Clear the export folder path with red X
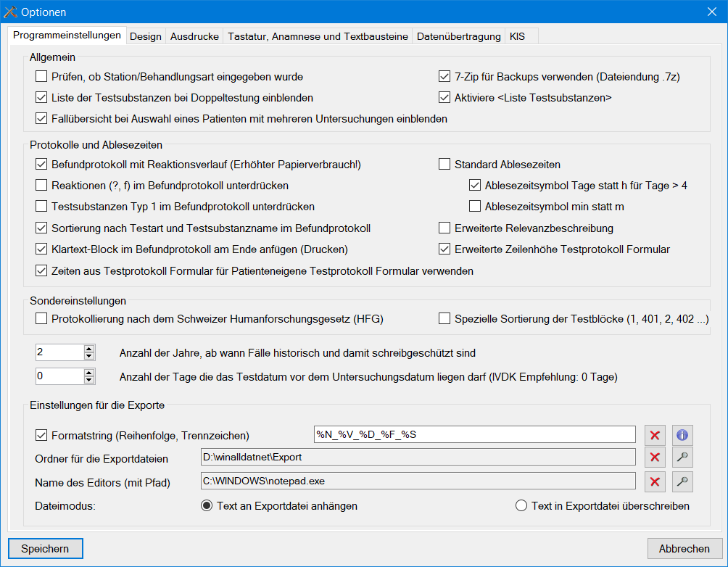 point(655,458)
